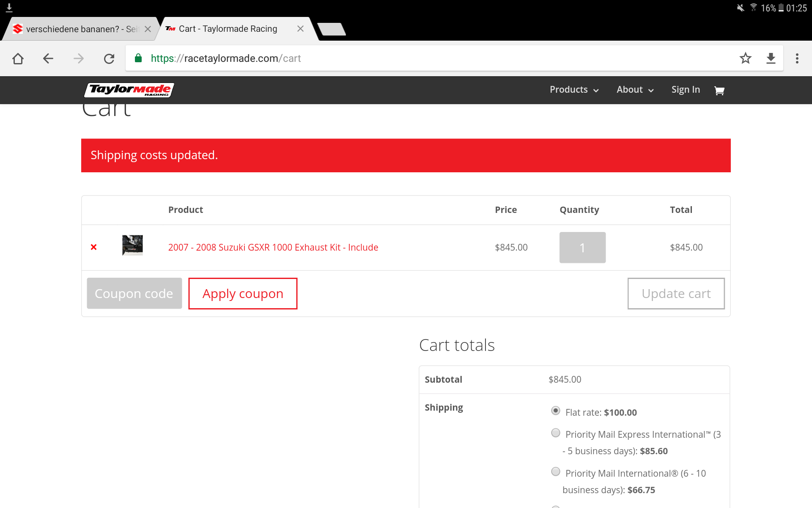Open the shopping cart icon in header
Image resolution: width=812 pixels, height=508 pixels.
(x=719, y=90)
